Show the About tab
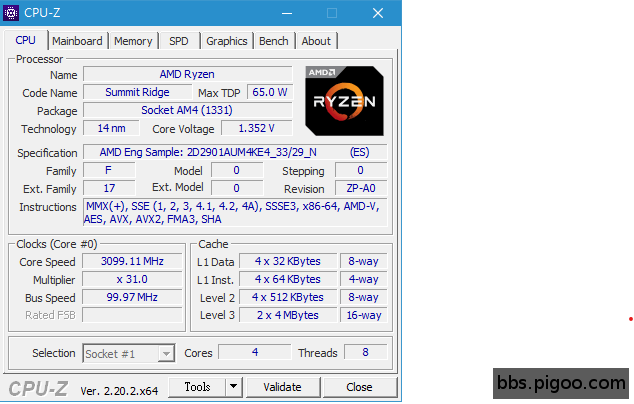 tap(316, 41)
